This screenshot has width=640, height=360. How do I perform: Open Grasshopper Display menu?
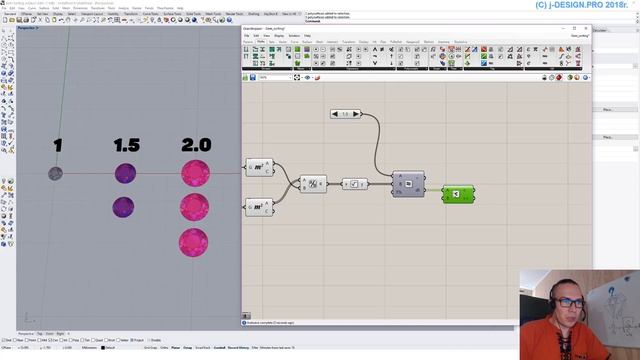279,36
